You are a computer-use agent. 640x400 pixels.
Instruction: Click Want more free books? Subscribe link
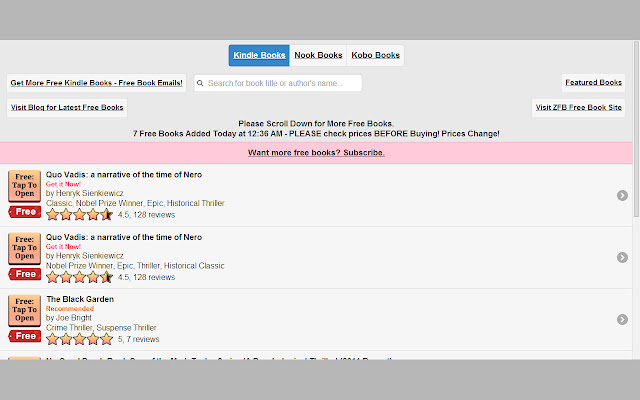click(316, 153)
